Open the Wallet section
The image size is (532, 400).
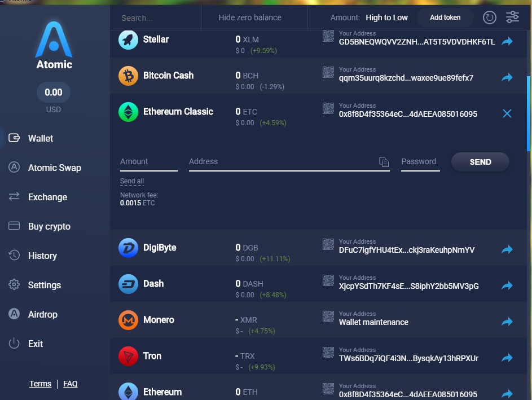pos(41,138)
